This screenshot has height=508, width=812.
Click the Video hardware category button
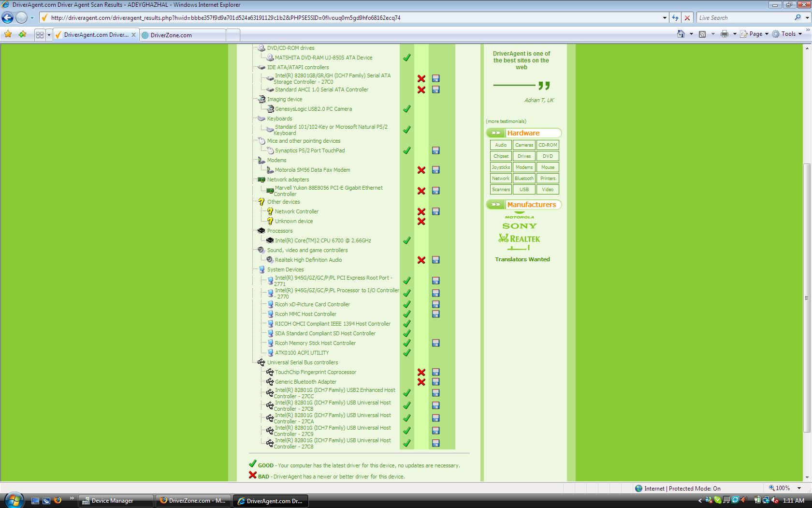click(x=548, y=190)
